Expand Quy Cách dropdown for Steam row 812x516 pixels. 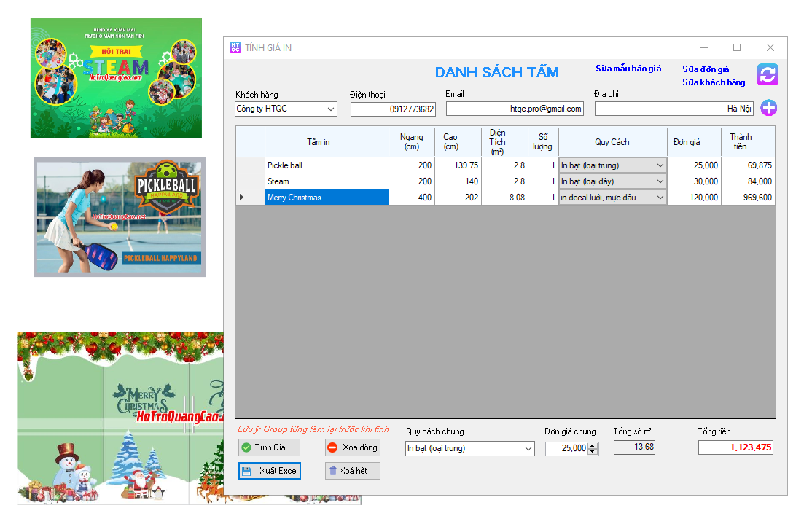pyautogui.click(x=660, y=181)
